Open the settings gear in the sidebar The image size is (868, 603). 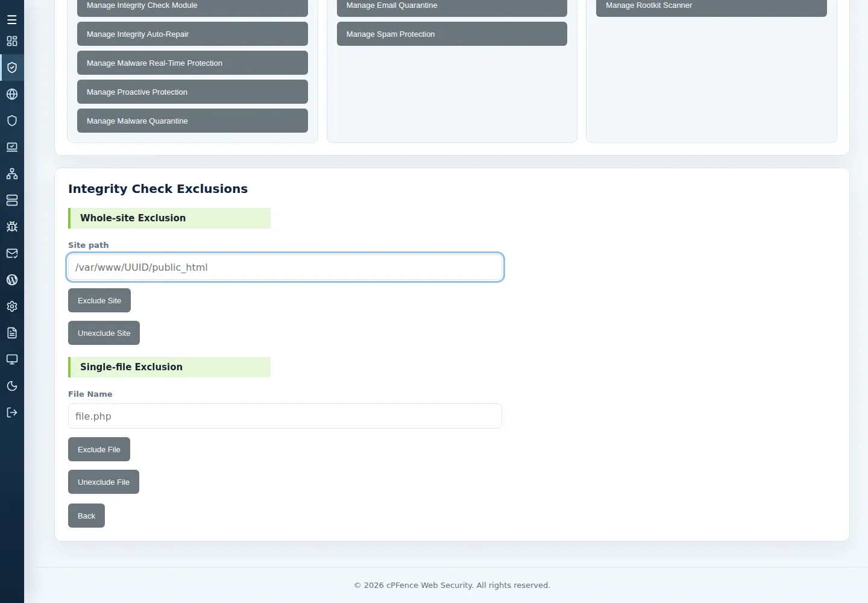pyautogui.click(x=12, y=306)
